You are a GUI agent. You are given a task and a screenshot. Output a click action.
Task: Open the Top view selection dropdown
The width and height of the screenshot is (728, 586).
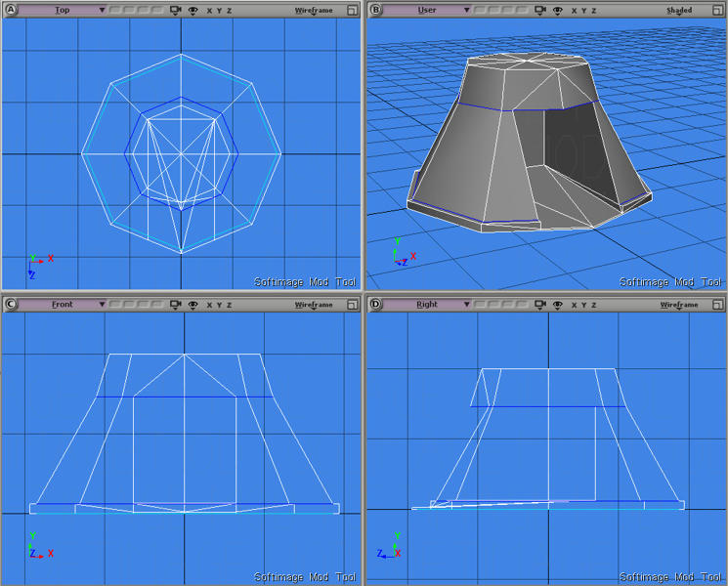coord(63,10)
